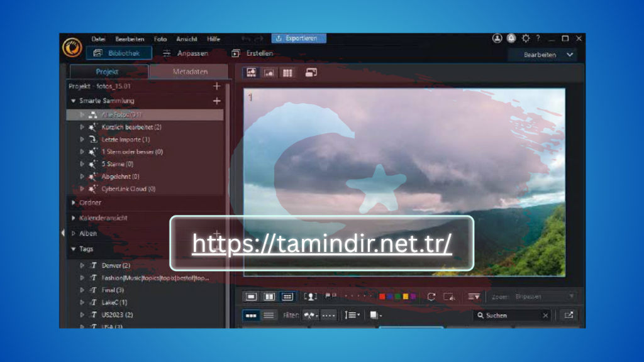The height and width of the screenshot is (362, 644).
Task: Set star rating dots in viewer toolbar
Action: (x=358, y=296)
